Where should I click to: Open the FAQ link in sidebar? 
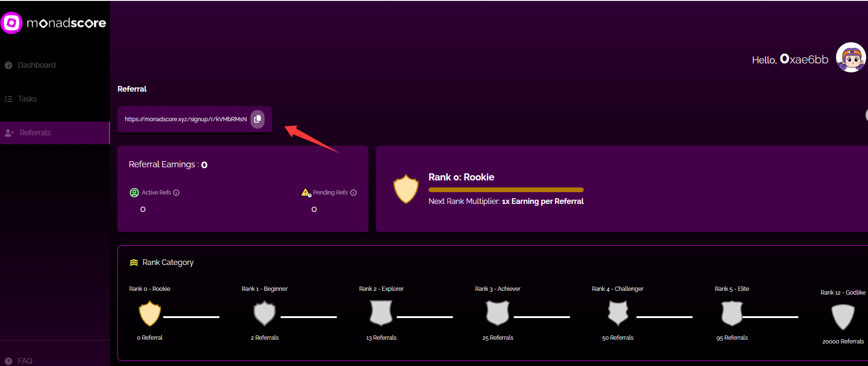tap(25, 360)
